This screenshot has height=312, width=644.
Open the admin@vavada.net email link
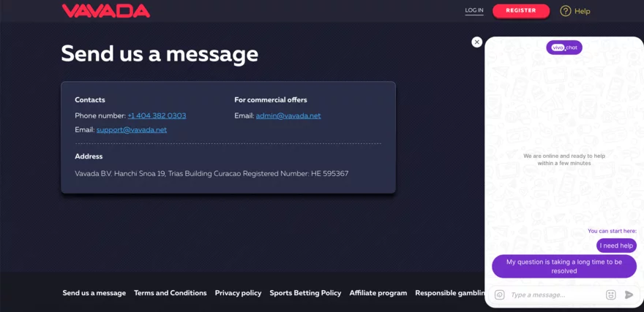[288, 115]
